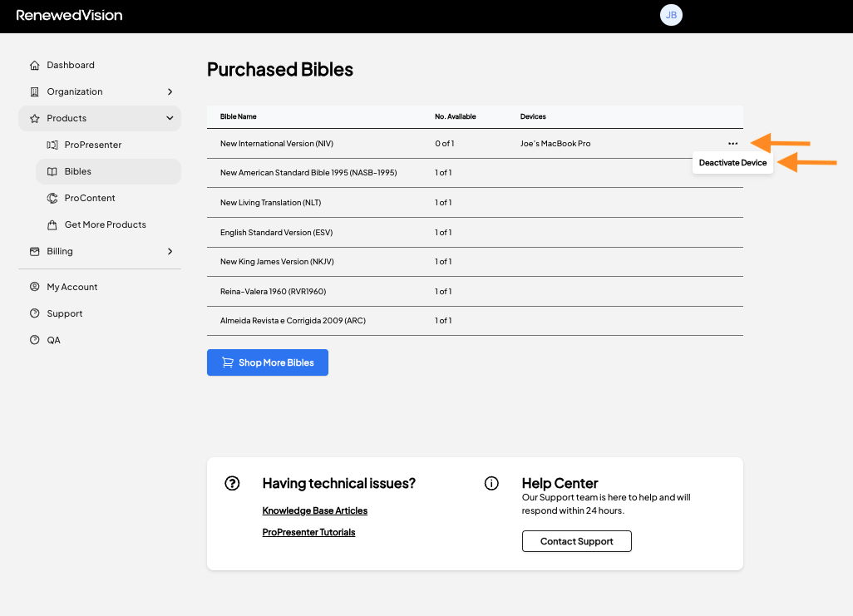This screenshot has height=616, width=853.
Task: Click the QA question icon
Action: pos(35,340)
